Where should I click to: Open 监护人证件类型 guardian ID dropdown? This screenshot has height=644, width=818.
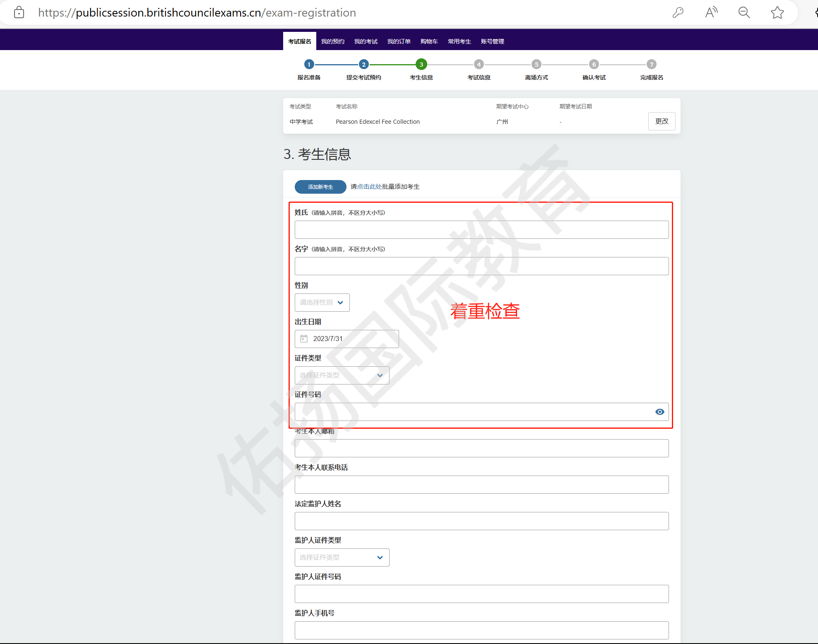coord(342,557)
